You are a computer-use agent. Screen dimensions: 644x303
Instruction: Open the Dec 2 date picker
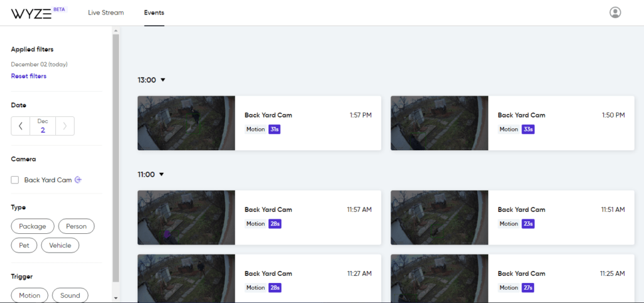click(43, 126)
